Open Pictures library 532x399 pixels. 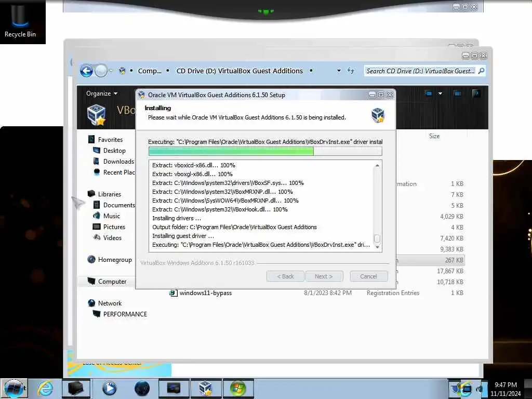tap(114, 227)
